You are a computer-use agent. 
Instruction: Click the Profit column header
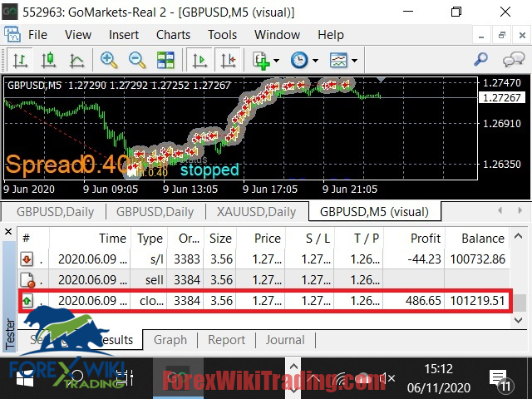[414, 239]
